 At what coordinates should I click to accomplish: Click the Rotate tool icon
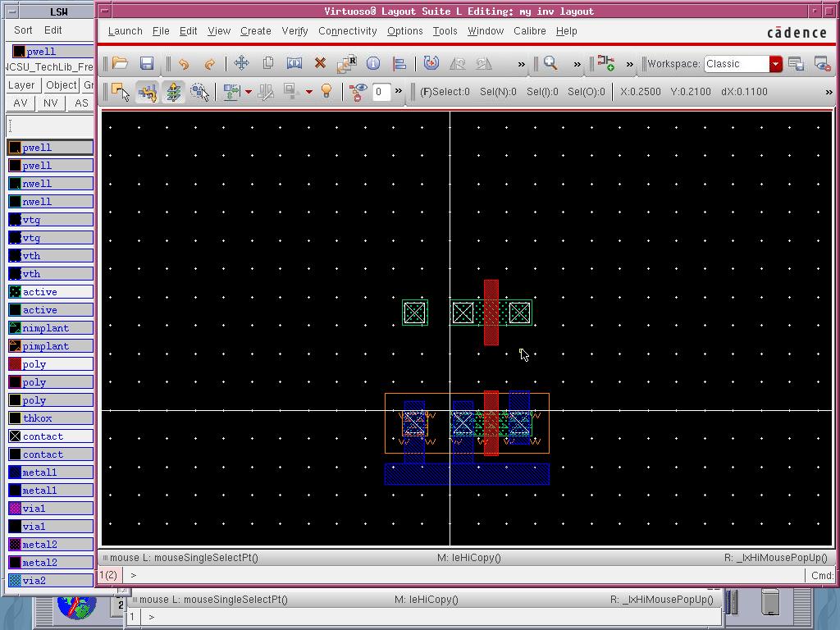click(431, 63)
